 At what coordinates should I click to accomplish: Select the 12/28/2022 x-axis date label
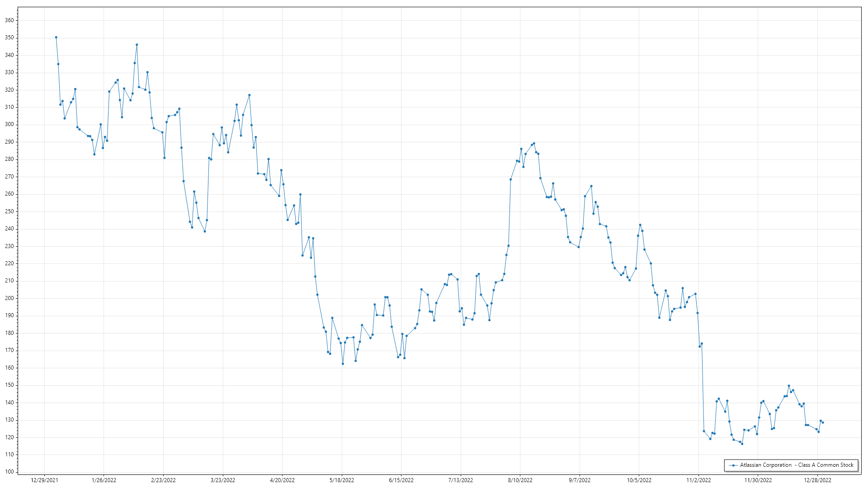point(817,480)
